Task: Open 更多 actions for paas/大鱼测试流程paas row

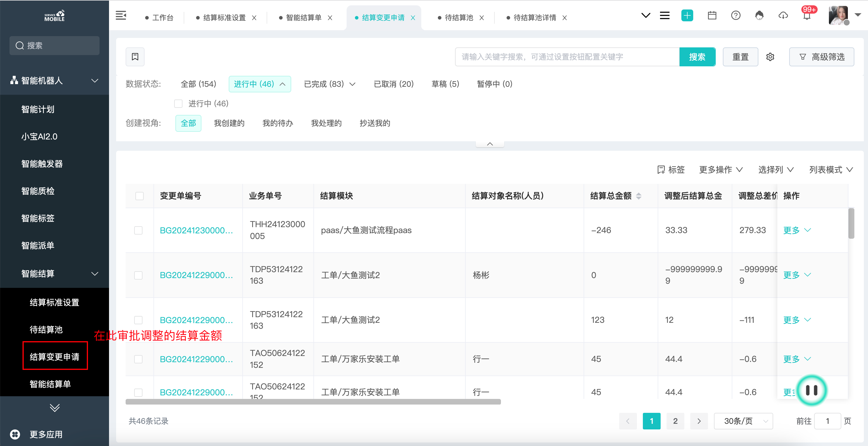Action: pos(797,230)
